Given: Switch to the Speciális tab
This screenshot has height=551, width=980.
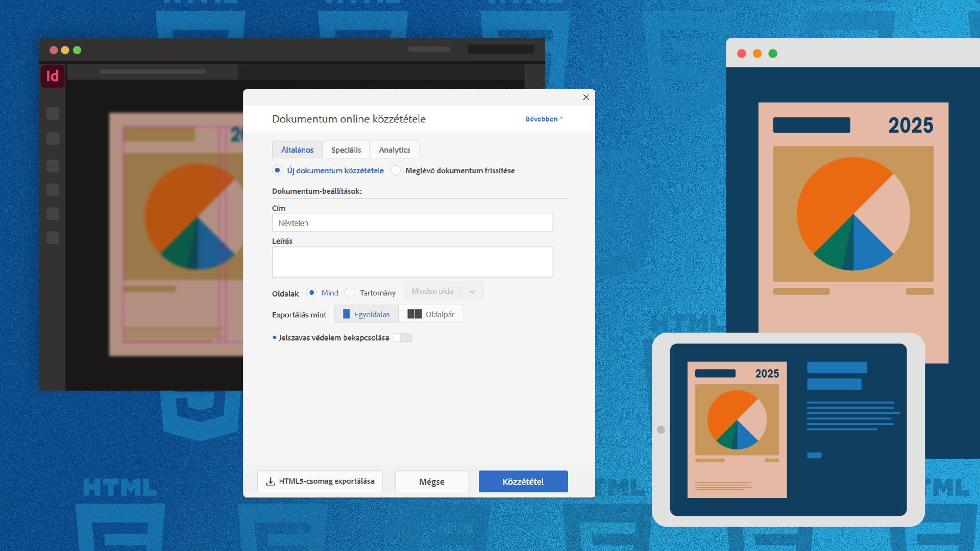Looking at the screenshot, I should [346, 150].
